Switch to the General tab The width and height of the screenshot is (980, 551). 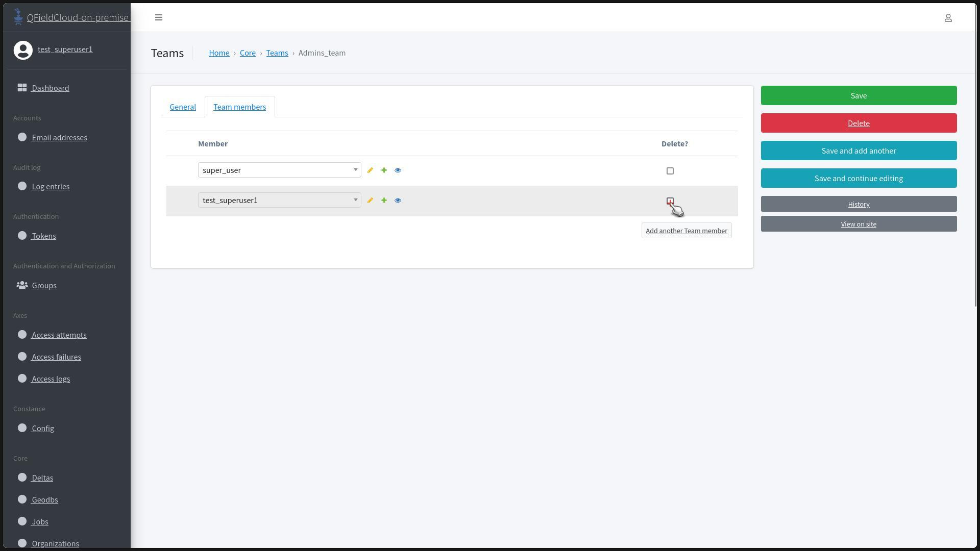(183, 107)
